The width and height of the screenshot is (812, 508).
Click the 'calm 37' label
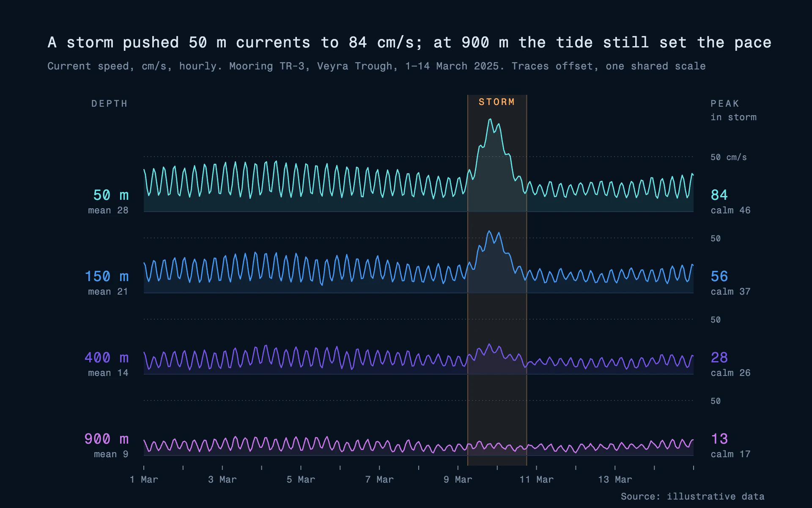point(730,292)
